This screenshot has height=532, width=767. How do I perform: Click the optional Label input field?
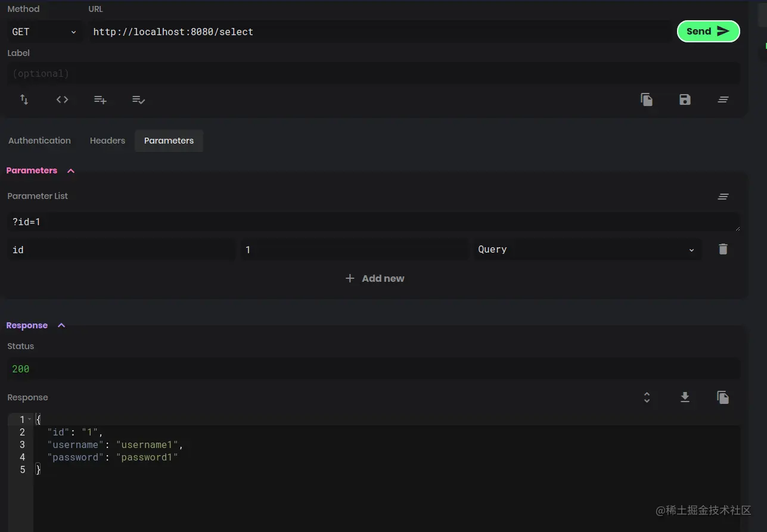[374, 74]
